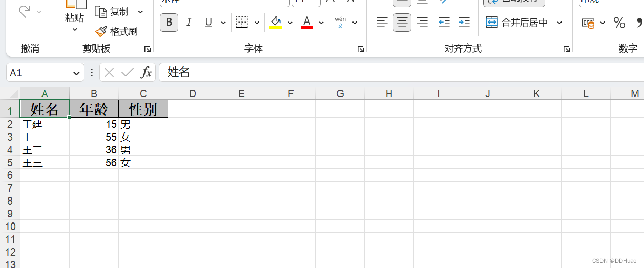The width and height of the screenshot is (644, 268).
Task: Click the formula bar drag handle dots
Action: click(x=92, y=73)
